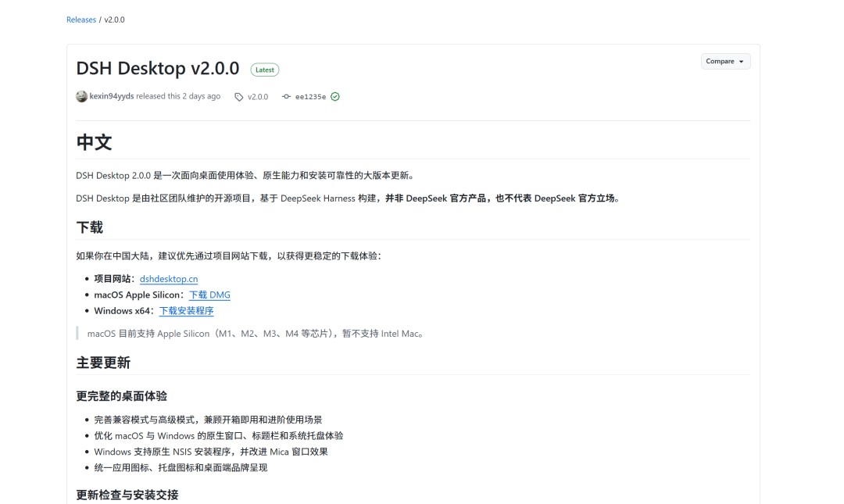Click the 主要更新 heading

coord(103,363)
